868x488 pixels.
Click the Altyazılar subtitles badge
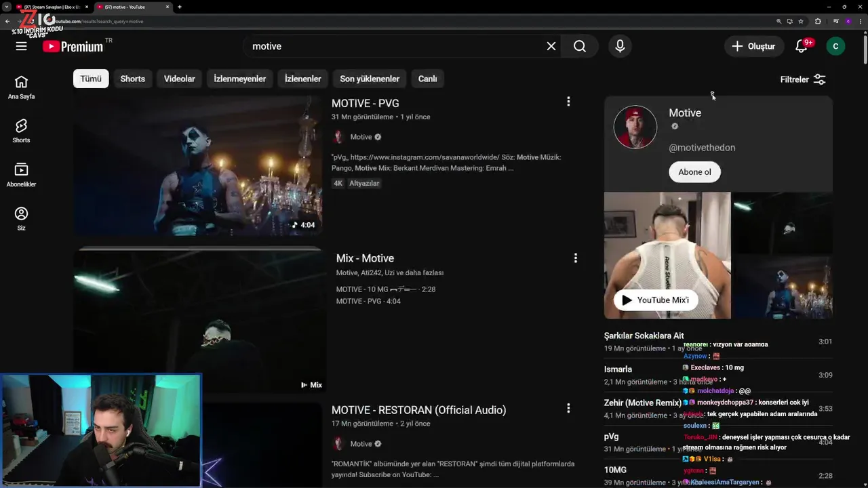364,183
